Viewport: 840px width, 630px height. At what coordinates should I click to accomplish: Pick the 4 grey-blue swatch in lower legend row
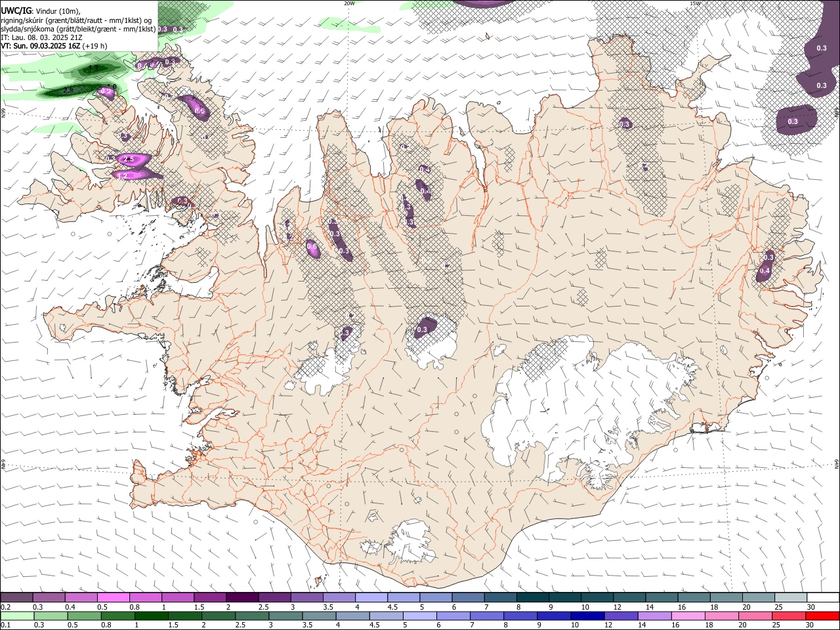tap(352, 616)
